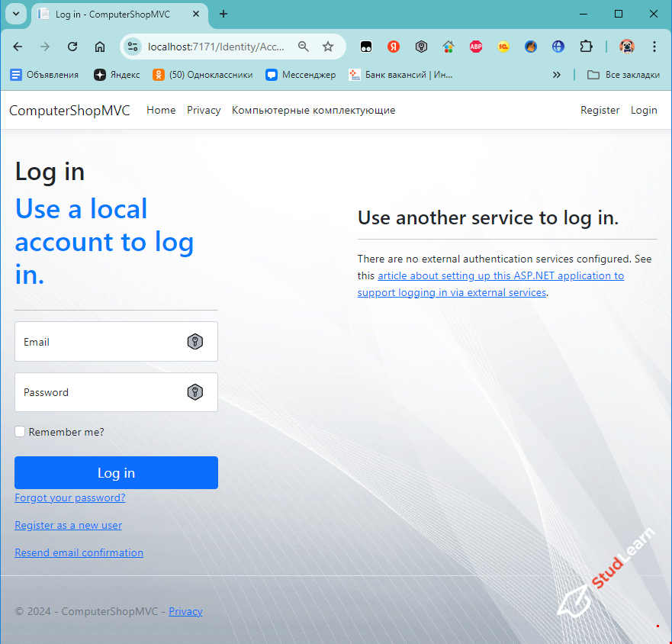The height and width of the screenshot is (644, 672).
Task: Select the Privacy navigation item
Action: point(203,110)
